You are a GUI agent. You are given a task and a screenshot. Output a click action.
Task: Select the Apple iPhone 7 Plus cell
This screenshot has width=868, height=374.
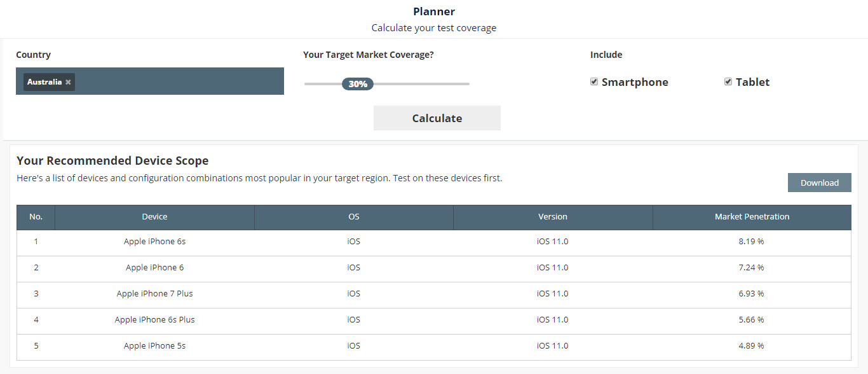tap(155, 294)
